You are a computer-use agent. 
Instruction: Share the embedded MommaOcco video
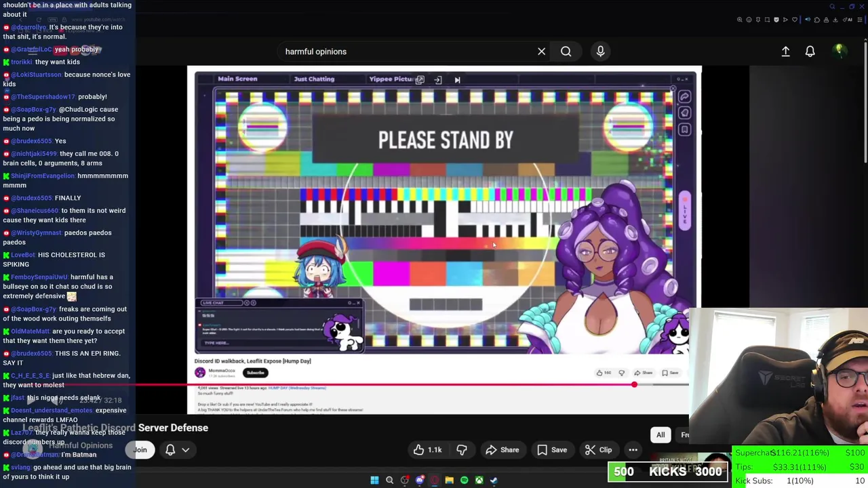[643, 373]
